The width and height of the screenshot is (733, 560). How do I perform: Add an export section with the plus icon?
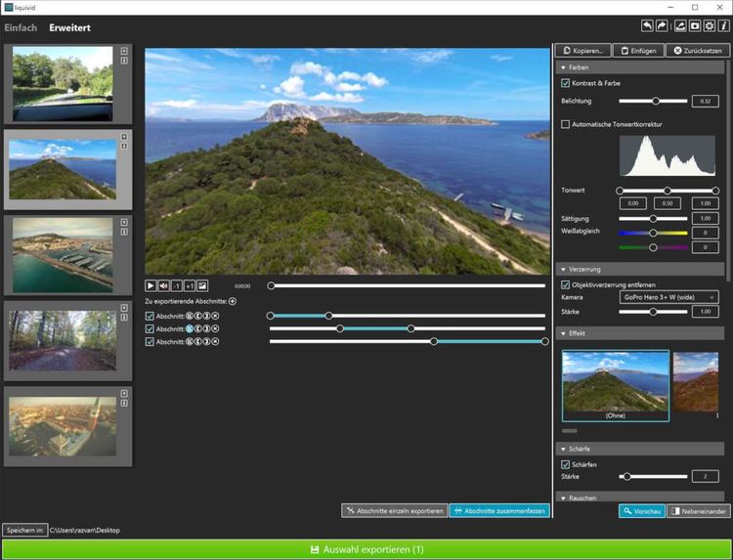233,302
